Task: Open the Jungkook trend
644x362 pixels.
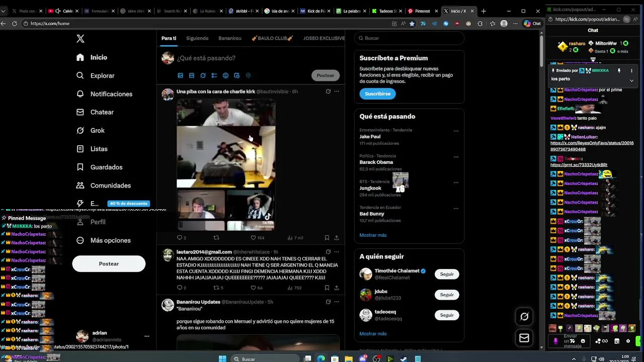Action: 370,188
